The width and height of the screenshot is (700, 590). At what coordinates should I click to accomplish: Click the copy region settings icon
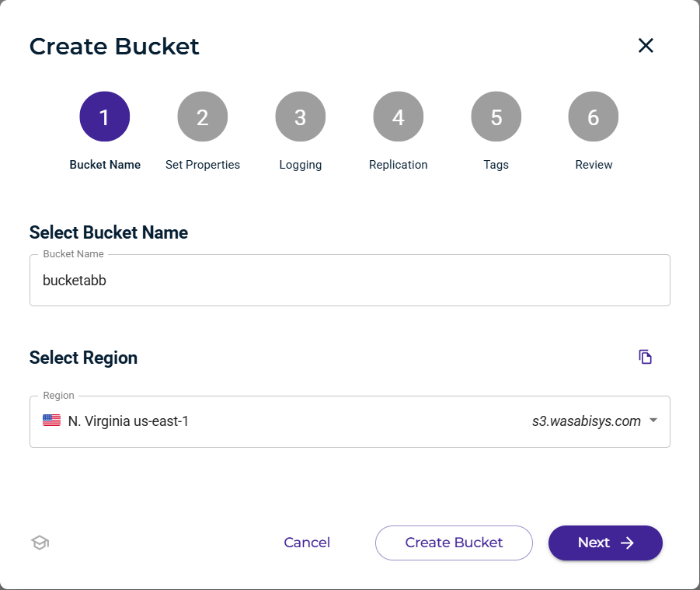click(x=645, y=356)
